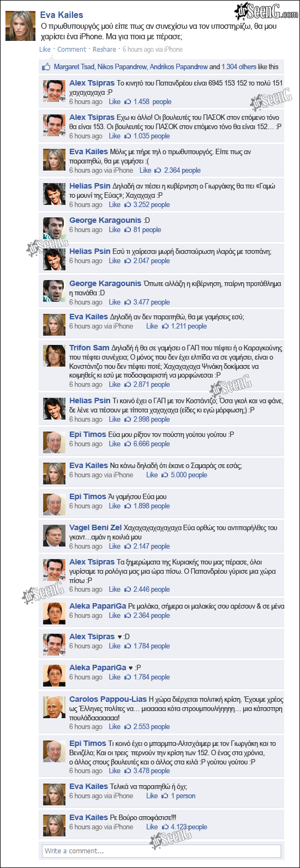300x868 pixels.
Task: Click thumbs-up icon next to 1 person
Action: 165,796
